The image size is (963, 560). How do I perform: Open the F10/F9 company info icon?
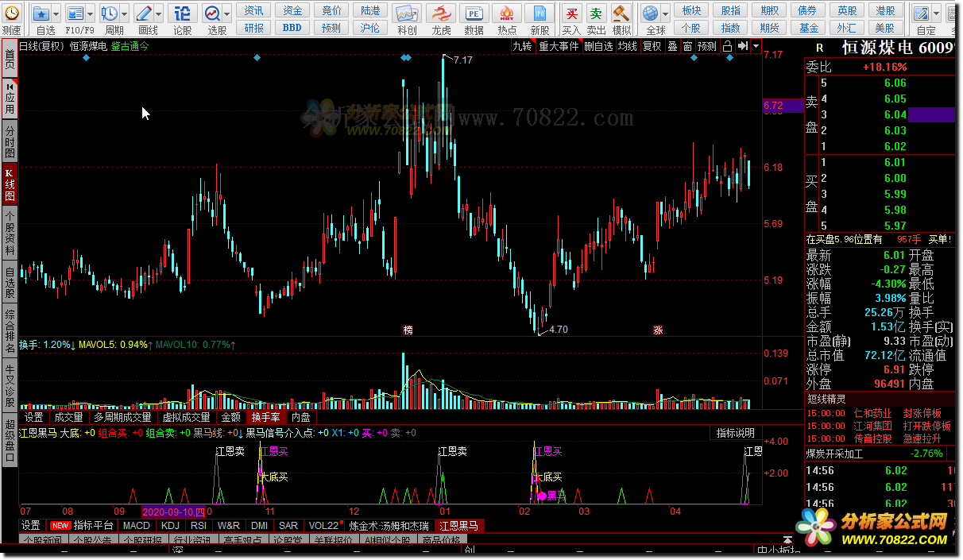point(75,14)
